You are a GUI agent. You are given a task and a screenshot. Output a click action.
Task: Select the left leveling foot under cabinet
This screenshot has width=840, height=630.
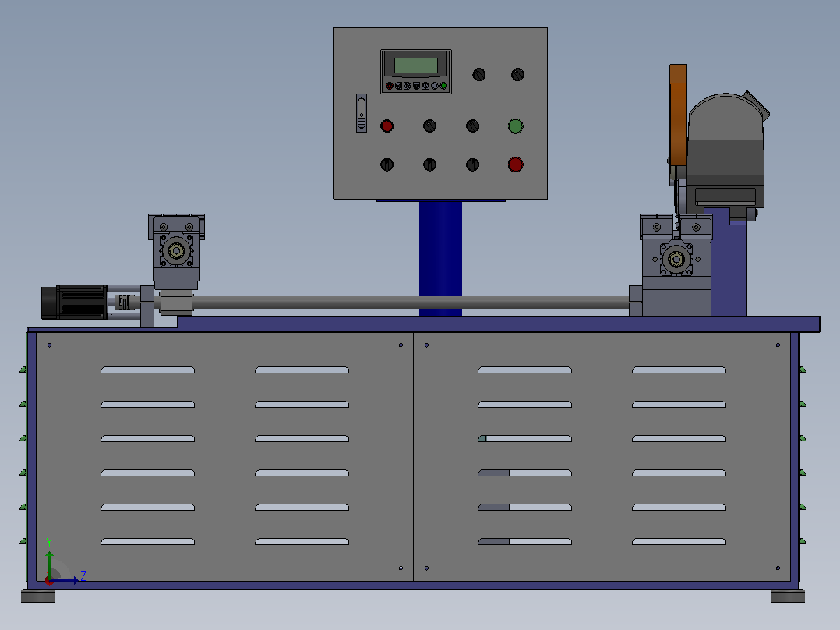[38, 596]
